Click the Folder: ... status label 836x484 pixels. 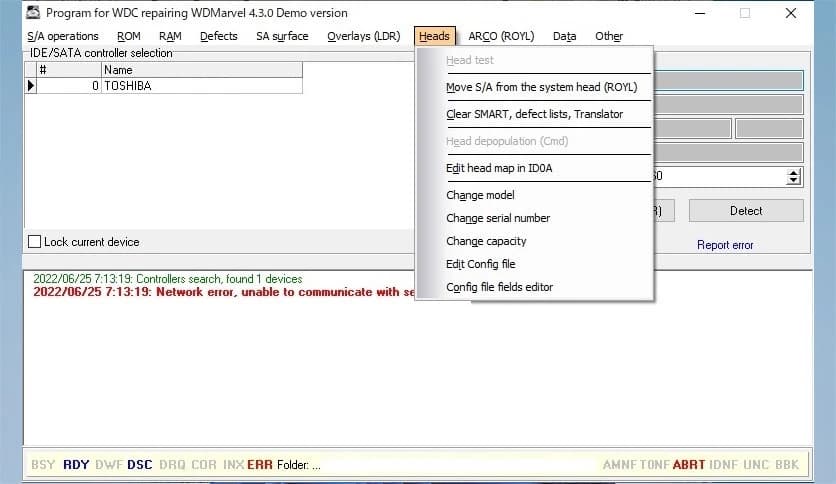tap(299, 465)
